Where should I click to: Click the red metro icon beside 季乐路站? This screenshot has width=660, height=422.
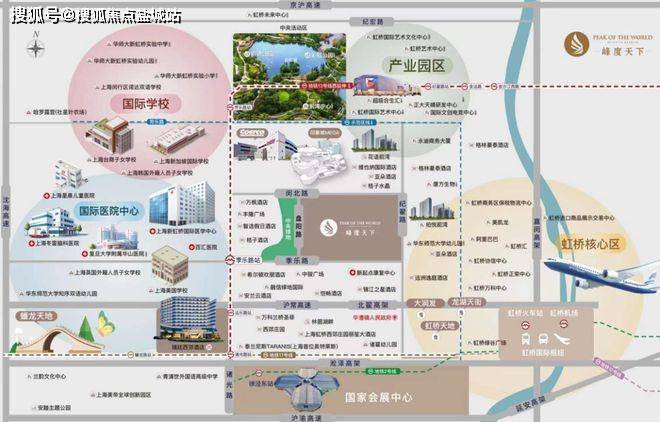click(x=230, y=260)
